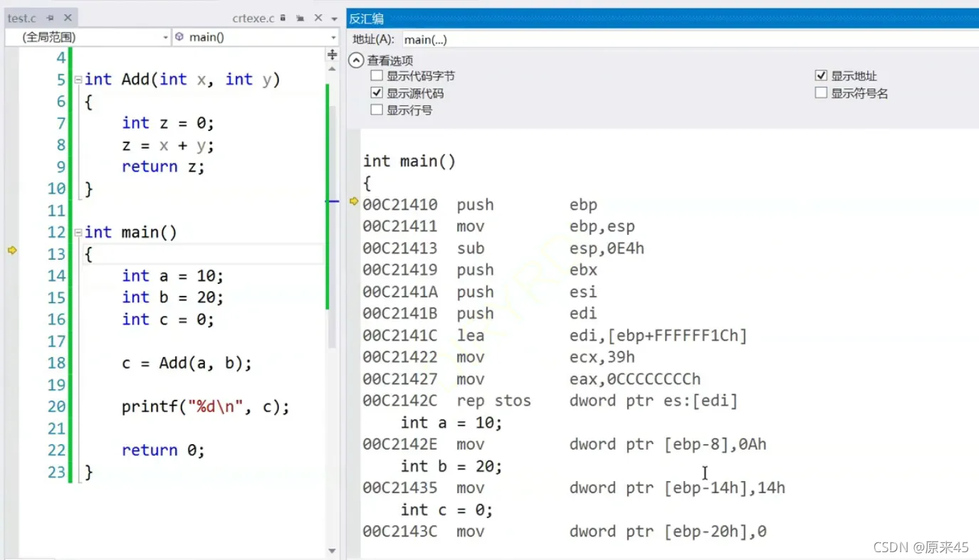Click 'return 0;' on line 22

[163, 450]
